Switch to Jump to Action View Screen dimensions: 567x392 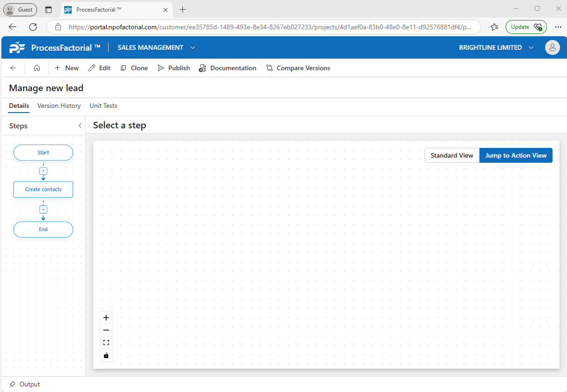pyautogui.click(x=516, y=155)
